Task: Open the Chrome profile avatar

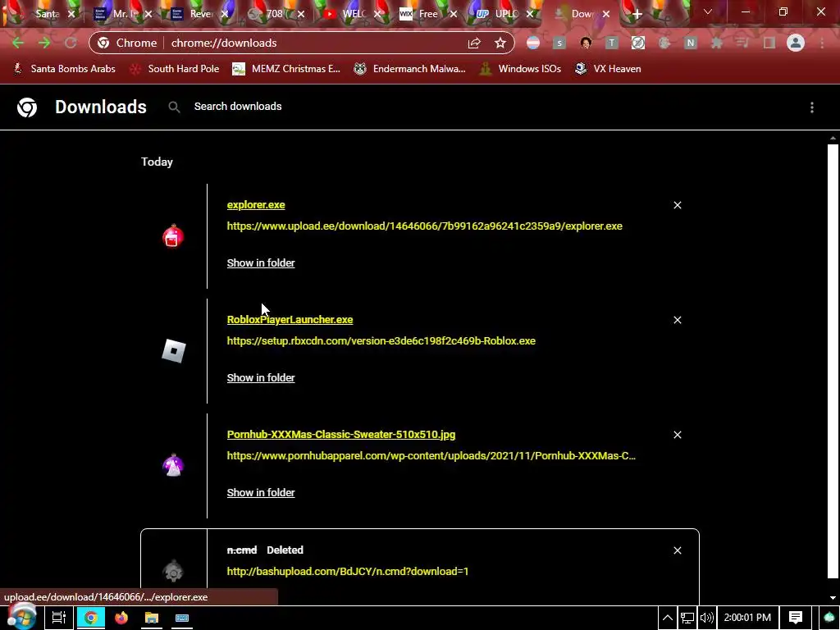Action: click(x=796, y=43)
